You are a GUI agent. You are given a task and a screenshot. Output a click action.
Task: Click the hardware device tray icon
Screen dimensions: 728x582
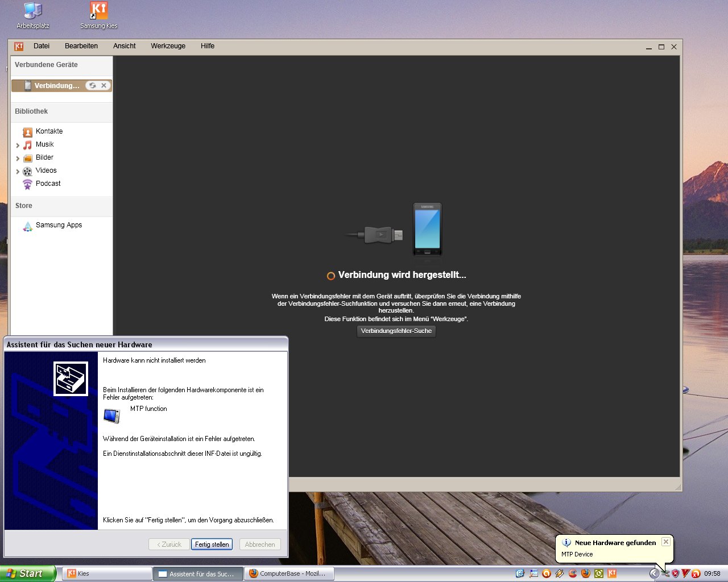click(665, 573)
